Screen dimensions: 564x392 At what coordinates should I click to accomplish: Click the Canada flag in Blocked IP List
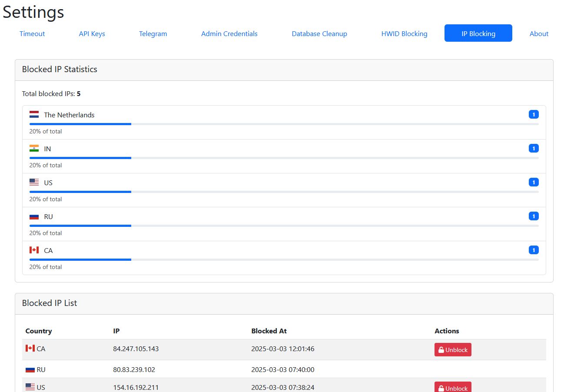[x=30, y=349]
